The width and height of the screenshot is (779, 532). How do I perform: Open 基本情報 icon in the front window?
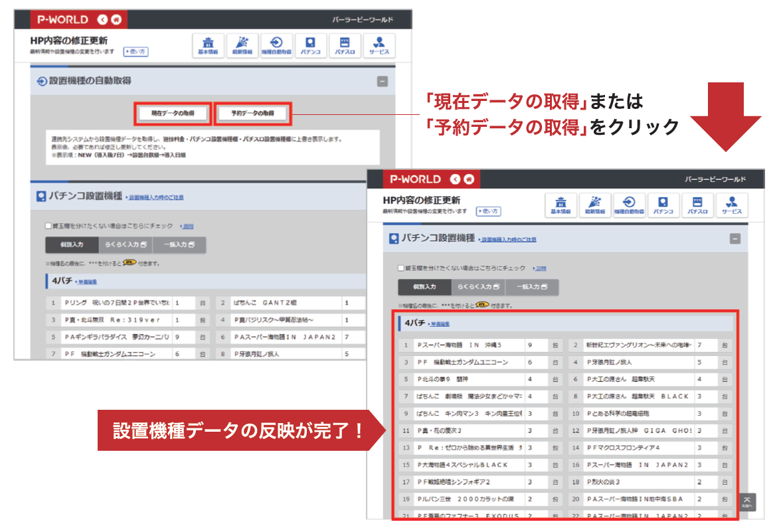click(561, 205)
